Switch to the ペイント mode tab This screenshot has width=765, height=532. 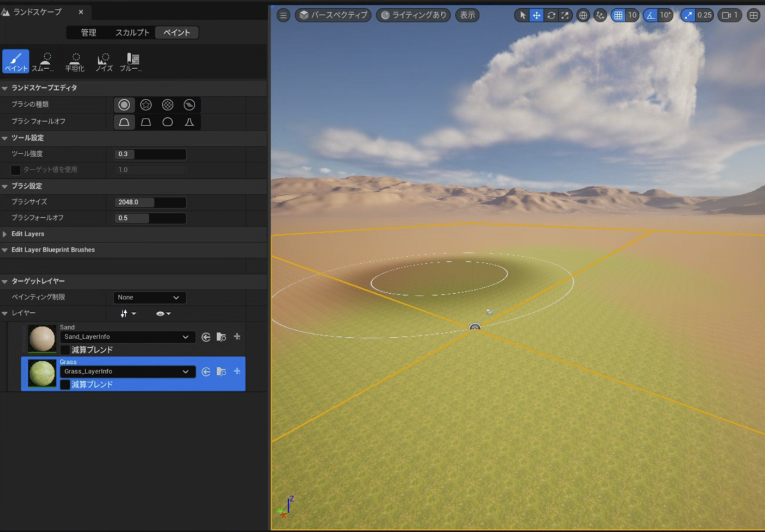click(177, 32)
